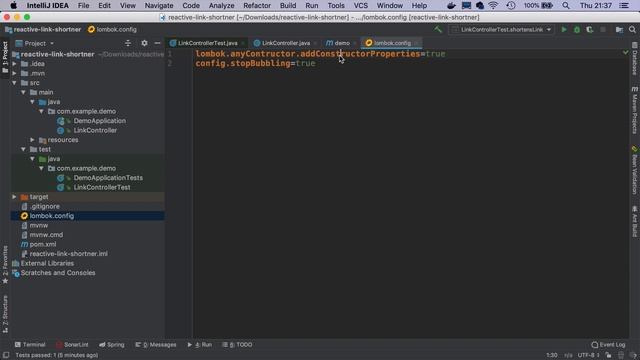The image size is (640, 360).
Task: Open the Refactor menu
Action: (x=257, y=6)
